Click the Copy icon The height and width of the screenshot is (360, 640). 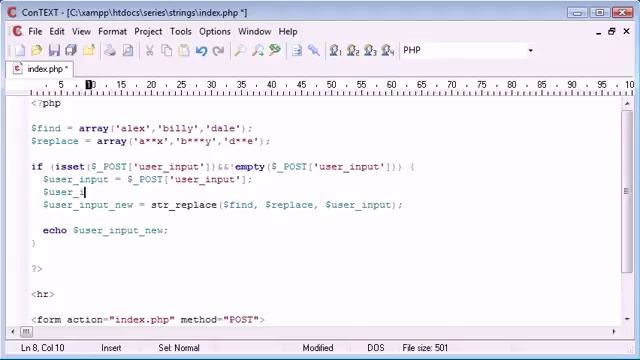tap(167, 50)
